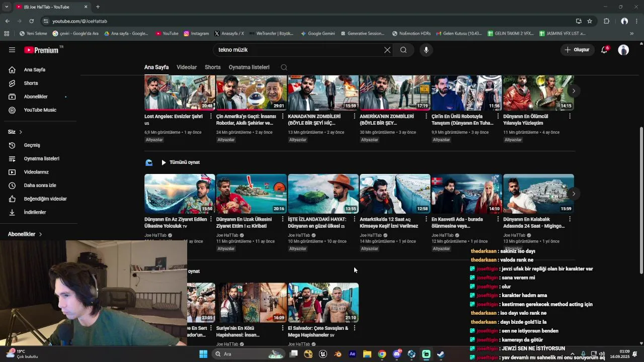
Task: Open YouTube Music in sidebar
Action: 40,110
